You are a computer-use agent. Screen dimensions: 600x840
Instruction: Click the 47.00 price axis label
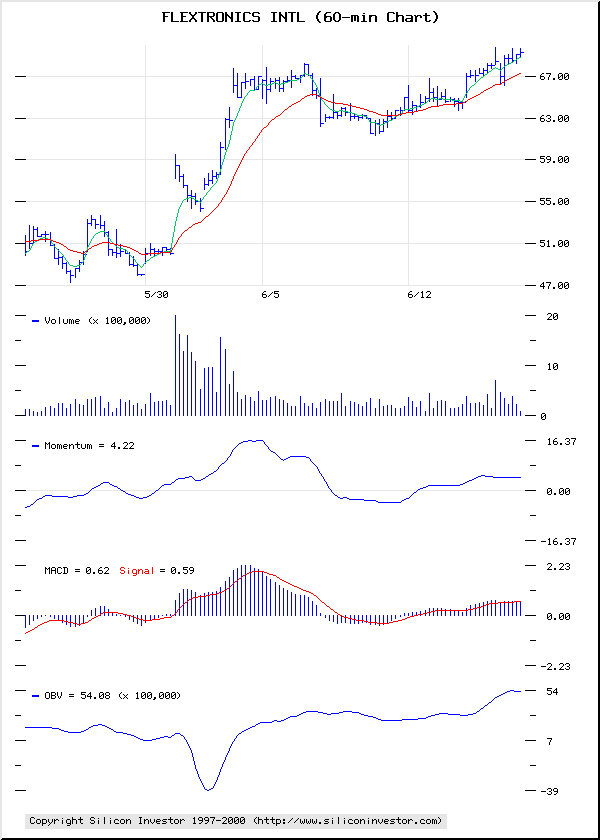pos(553,286)
